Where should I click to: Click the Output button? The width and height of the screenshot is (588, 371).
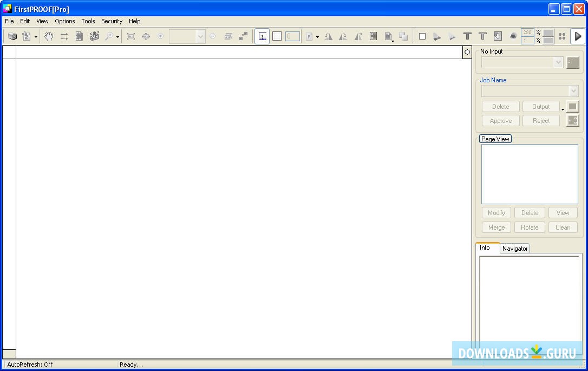click(x=541, y=107)
